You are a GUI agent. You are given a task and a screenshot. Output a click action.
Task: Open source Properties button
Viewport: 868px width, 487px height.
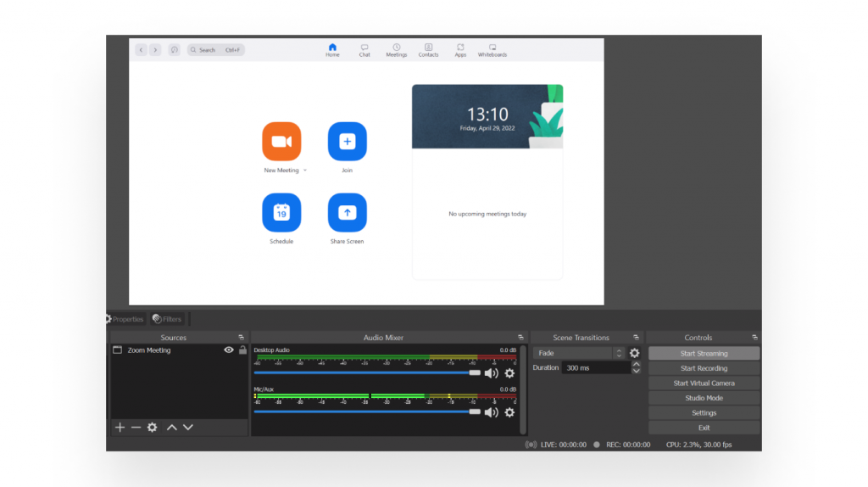click(x=125, y=319)
